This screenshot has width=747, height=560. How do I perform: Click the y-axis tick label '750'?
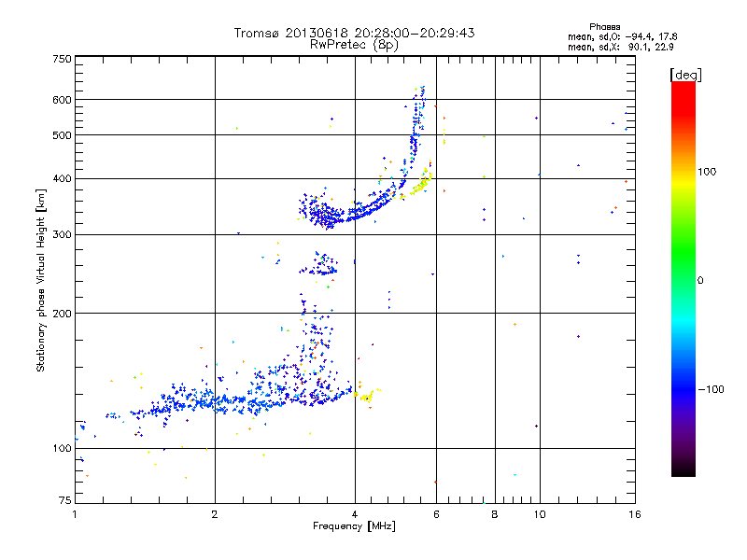pyautogui.click(x=62, y=59)
